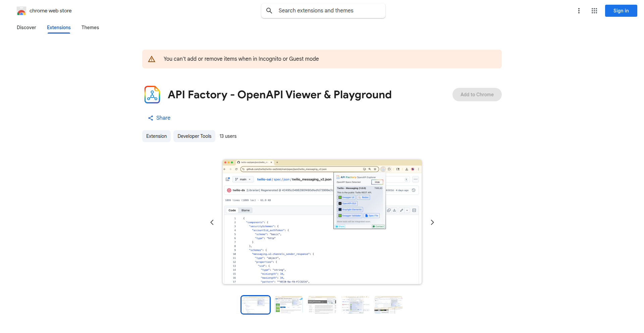The width and height of the screenshot is (644, 333).
Task: Open the Themes tab
Action: (x=90, y=27)
